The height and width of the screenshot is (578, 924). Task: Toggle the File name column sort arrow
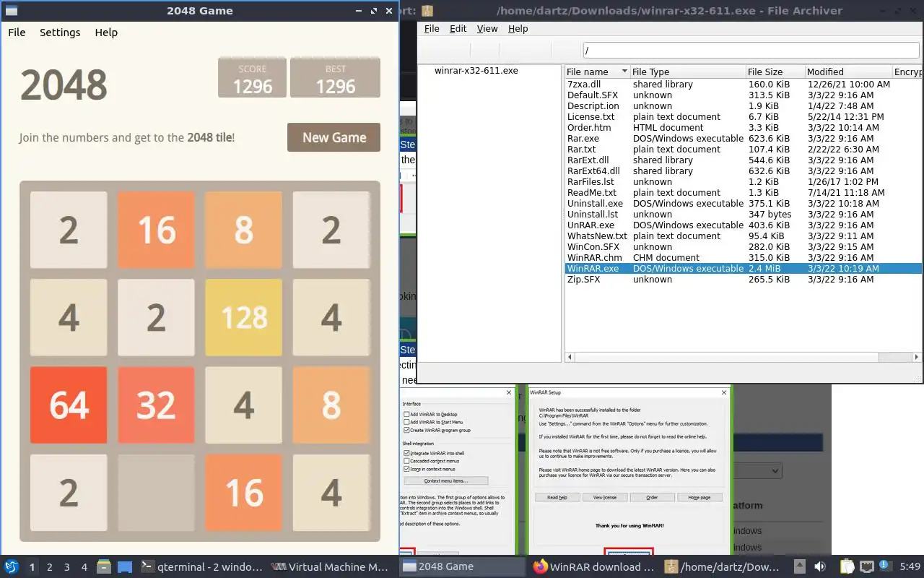(624, 72)
